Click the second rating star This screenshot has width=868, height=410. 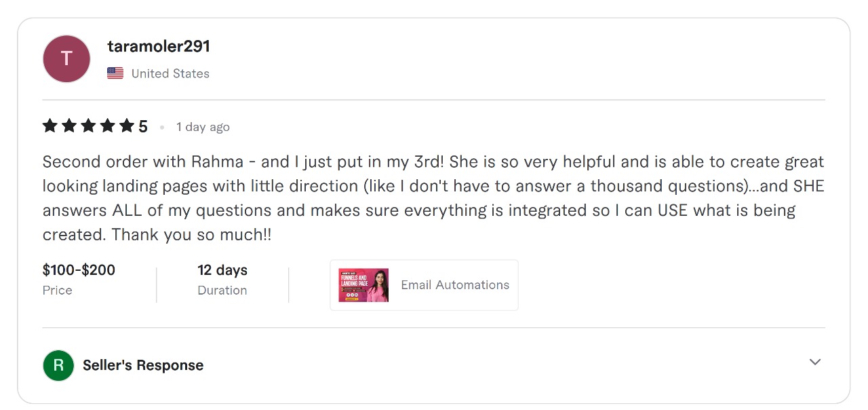click(x=69, y=126)
